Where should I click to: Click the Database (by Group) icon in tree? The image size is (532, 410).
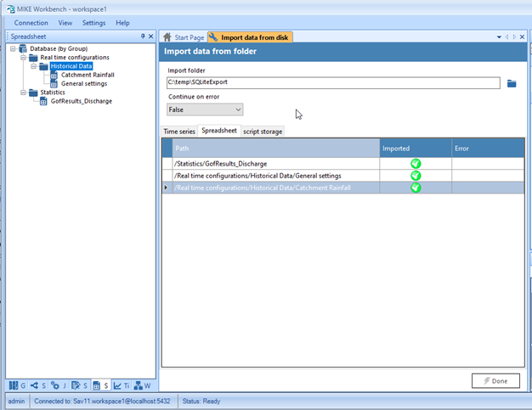(23, 48)
